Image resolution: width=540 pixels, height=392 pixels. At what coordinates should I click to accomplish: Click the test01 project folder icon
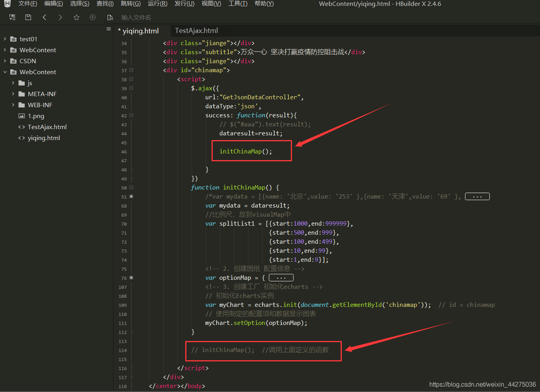(13, 39)
